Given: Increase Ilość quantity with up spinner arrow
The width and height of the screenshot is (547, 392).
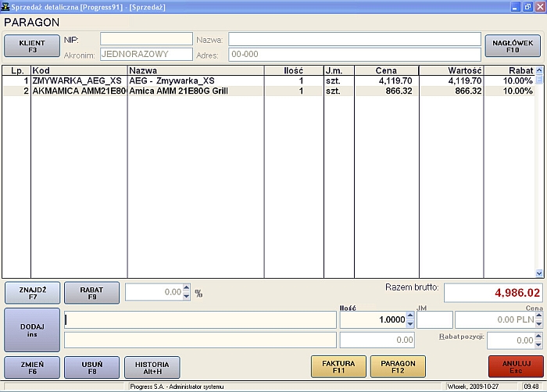Looking at the screenshot, I should (x=410, y=316).
